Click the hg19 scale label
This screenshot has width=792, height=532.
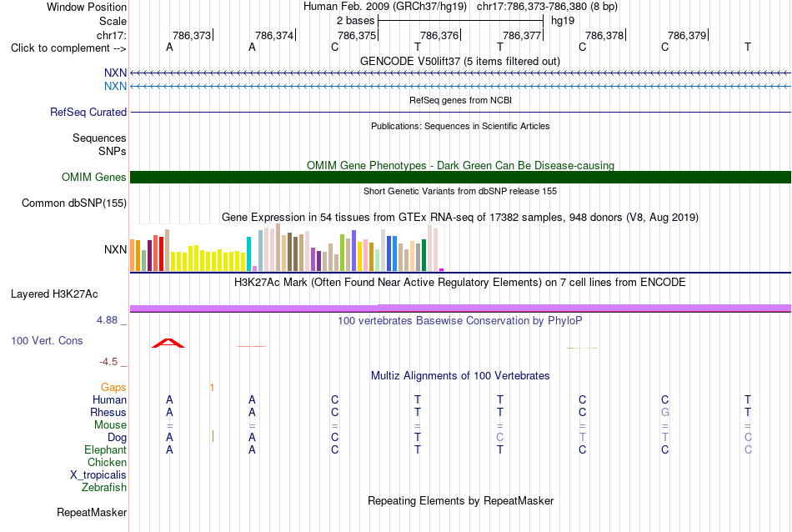[563, 21]
